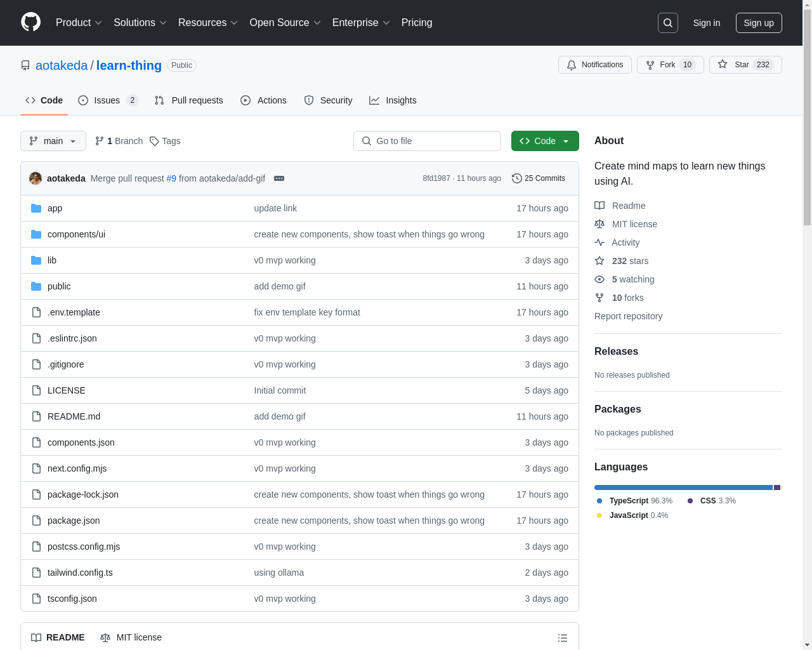812x650 pixels.
Task: Select the README tab below file list
Action: [58, 637]
